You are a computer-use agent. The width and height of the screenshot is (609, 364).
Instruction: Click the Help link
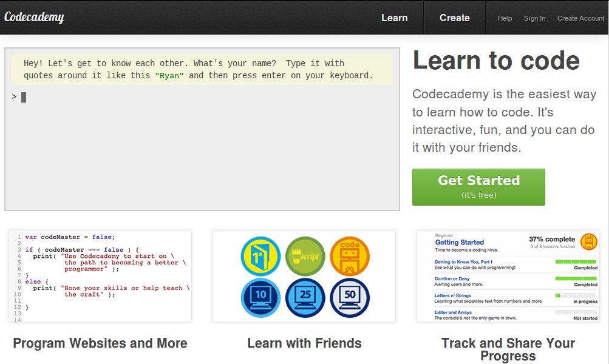click(x=505, y=18)
